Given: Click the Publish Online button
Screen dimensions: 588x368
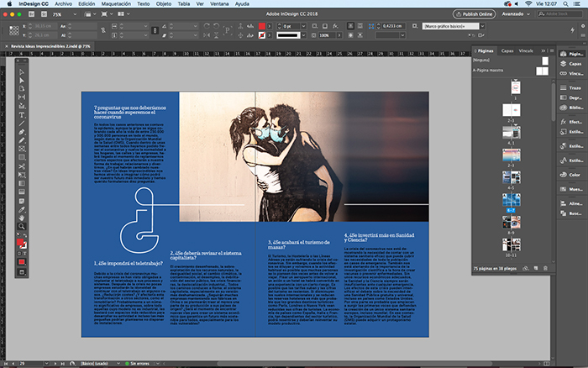Looking at the screenshot, I should coord(474,14).
